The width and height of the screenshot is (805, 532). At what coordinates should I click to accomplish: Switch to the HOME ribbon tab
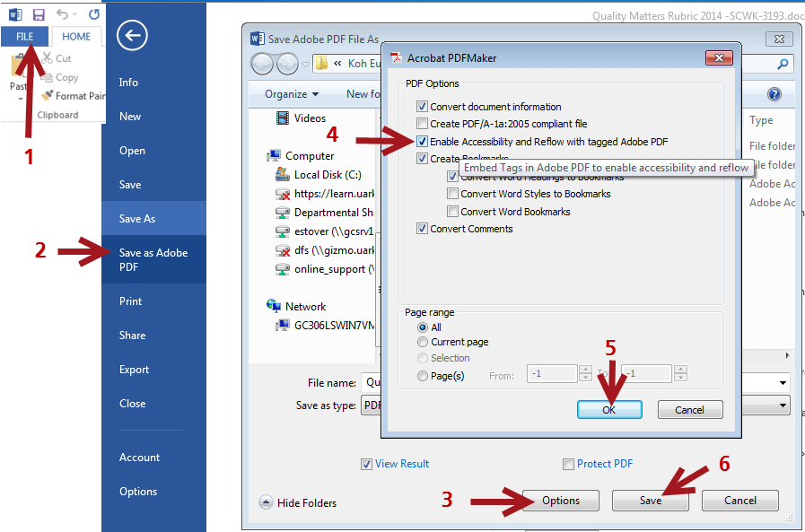pyautogui.click(x=76, y=37)
